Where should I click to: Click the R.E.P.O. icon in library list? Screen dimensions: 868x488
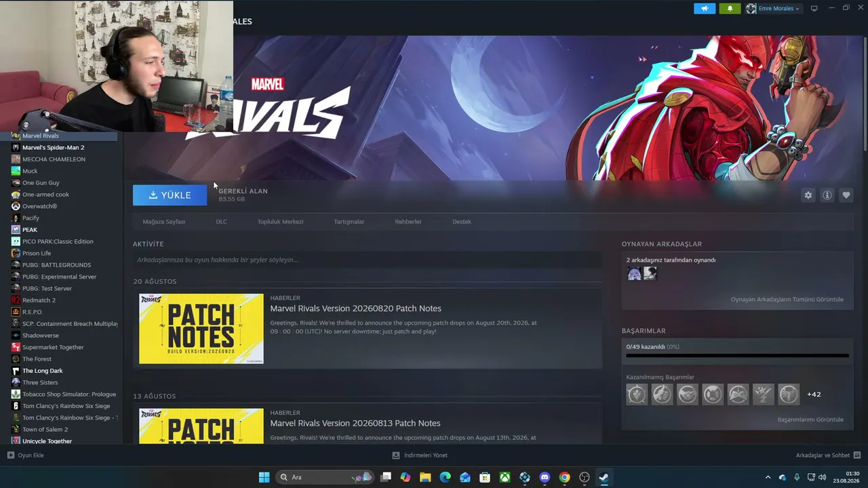(x=16, y=312)
